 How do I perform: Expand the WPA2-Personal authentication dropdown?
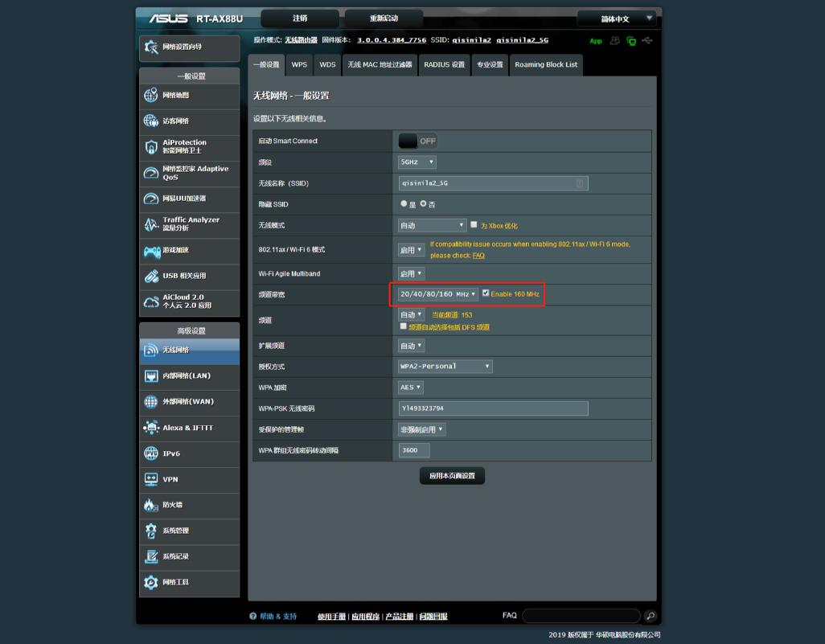click(445, 367)
